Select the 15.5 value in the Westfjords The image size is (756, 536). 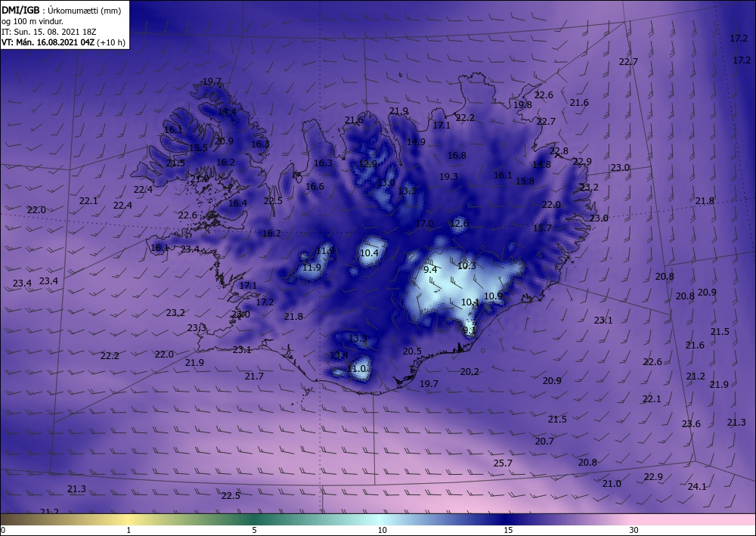pos(198,148)
